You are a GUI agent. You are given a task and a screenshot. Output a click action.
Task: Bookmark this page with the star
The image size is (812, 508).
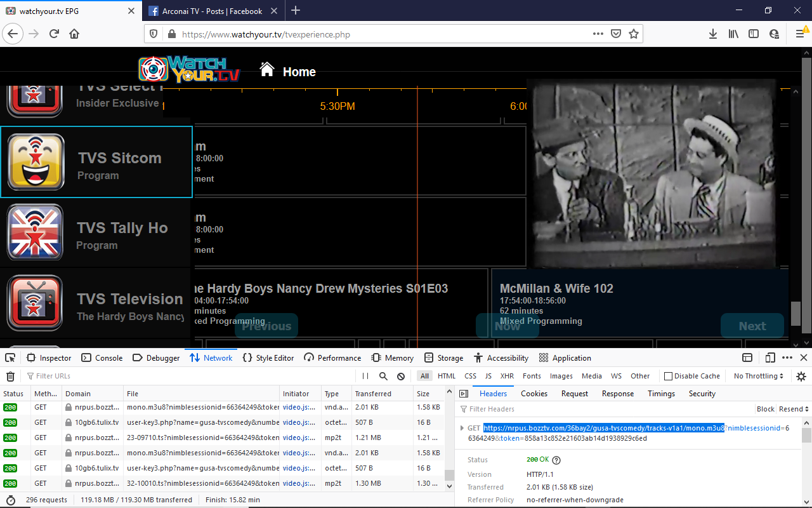(633, 34)
